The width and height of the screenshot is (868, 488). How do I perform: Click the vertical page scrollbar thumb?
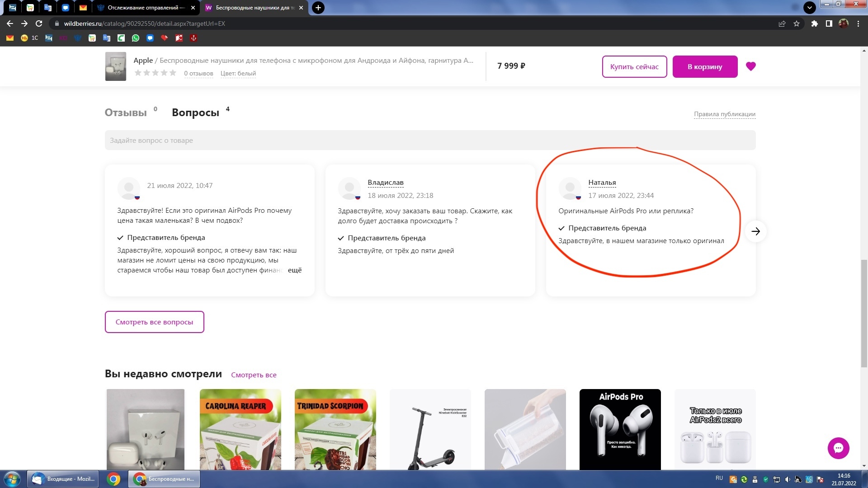pyautogui.click(x=864, y=313)
